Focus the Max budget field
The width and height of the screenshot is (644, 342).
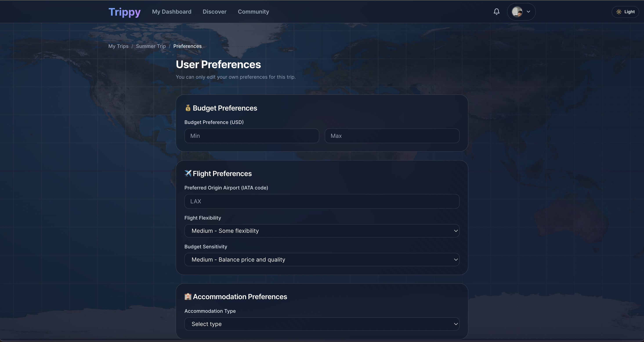392,136
